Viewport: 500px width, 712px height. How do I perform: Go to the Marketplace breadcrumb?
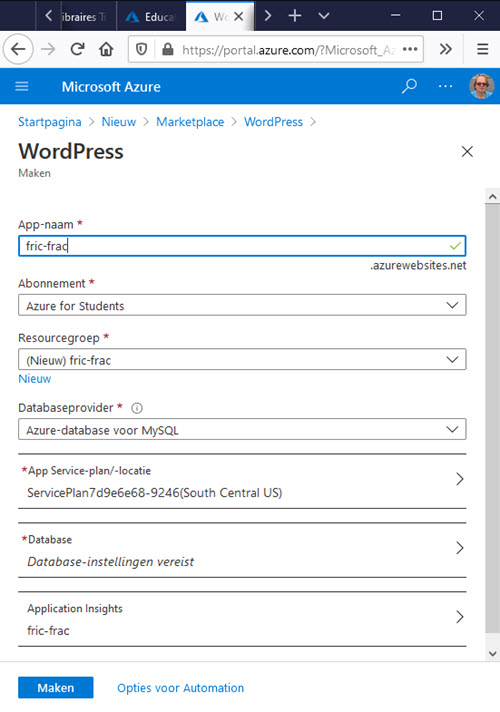pos(190,122)
